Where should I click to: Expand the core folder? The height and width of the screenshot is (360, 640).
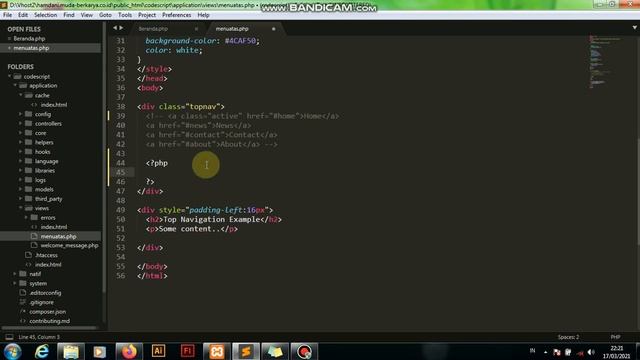(x=21, y=133)
